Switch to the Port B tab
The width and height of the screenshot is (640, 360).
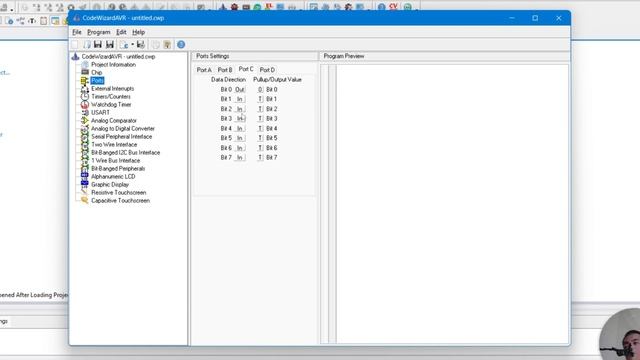click(x=225, y=70)
